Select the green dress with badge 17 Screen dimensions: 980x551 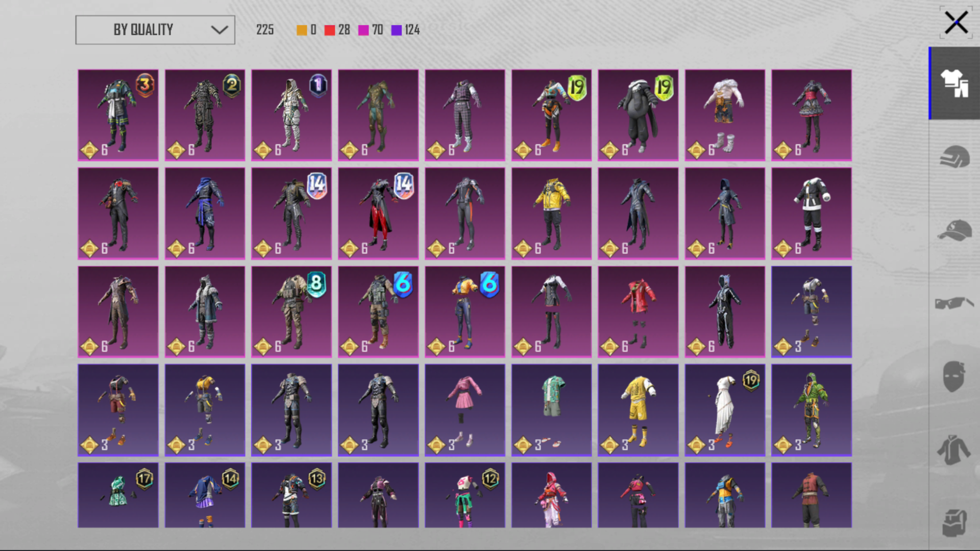(x=118, y=495)
